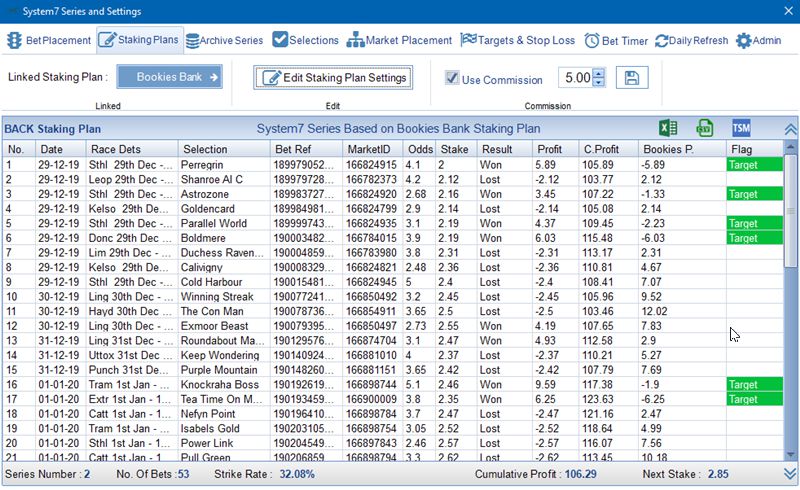The image size is (800, 490).
Task: Increase commission with the up spinner arrow
Action: 599,73
